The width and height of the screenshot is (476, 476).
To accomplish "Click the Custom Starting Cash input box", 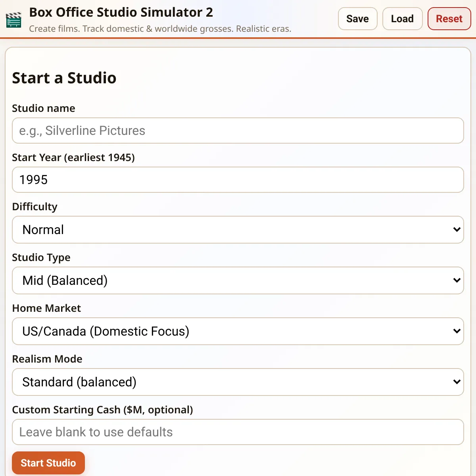I will click(x=238, y=432).
